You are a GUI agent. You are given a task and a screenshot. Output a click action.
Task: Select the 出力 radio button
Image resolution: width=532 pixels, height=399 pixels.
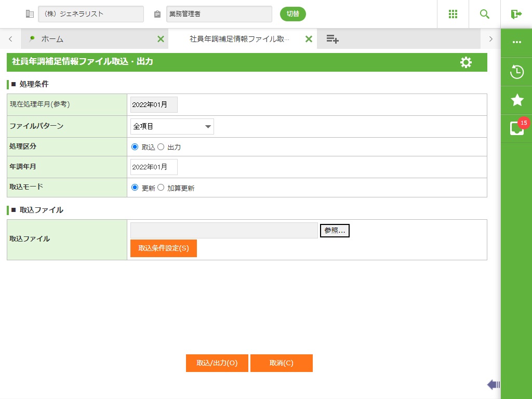[161, 147]
